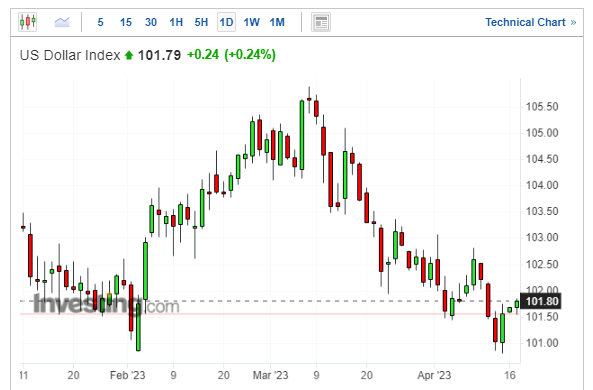
Task: Choose the 30 minute timeframe
Action: coord(151,22)
